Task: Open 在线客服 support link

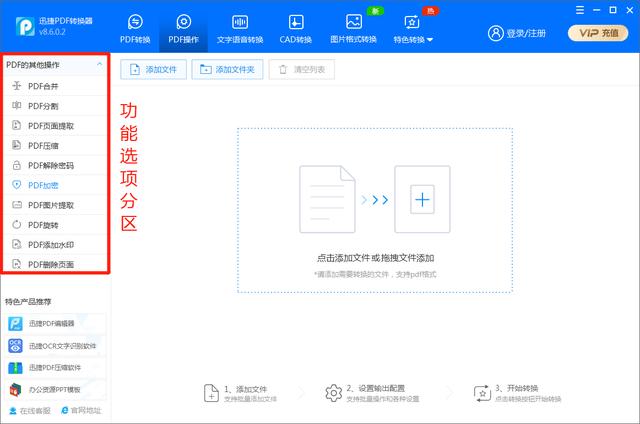Action: pos(30,411)
